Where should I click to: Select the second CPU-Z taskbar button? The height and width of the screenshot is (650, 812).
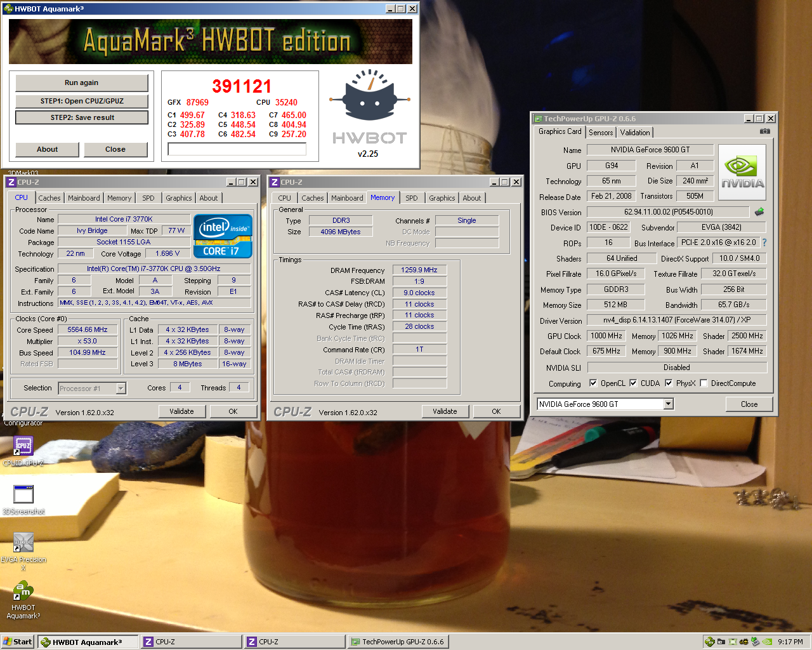point(295,642)
